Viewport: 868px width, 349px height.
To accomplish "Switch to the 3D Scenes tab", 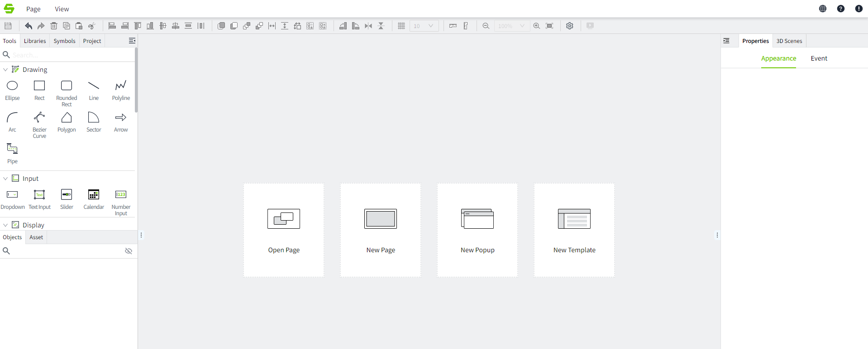I will tap(789, 41).
